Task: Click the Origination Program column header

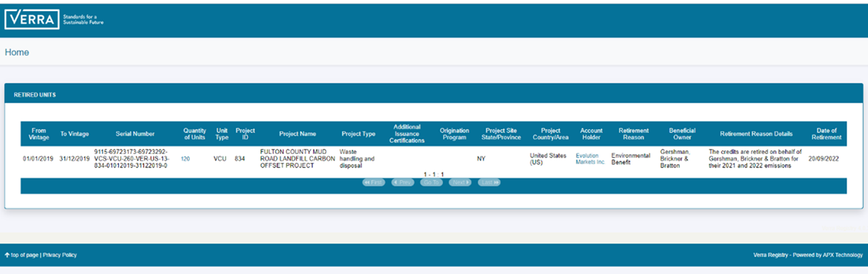Action: [455, 134]
